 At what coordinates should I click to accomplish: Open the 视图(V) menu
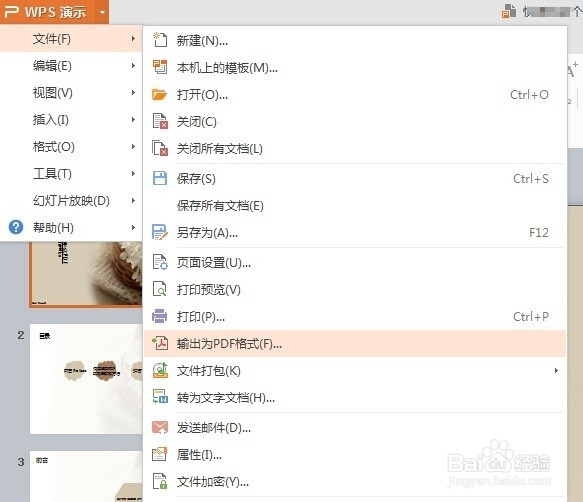(x=71, y=92)
